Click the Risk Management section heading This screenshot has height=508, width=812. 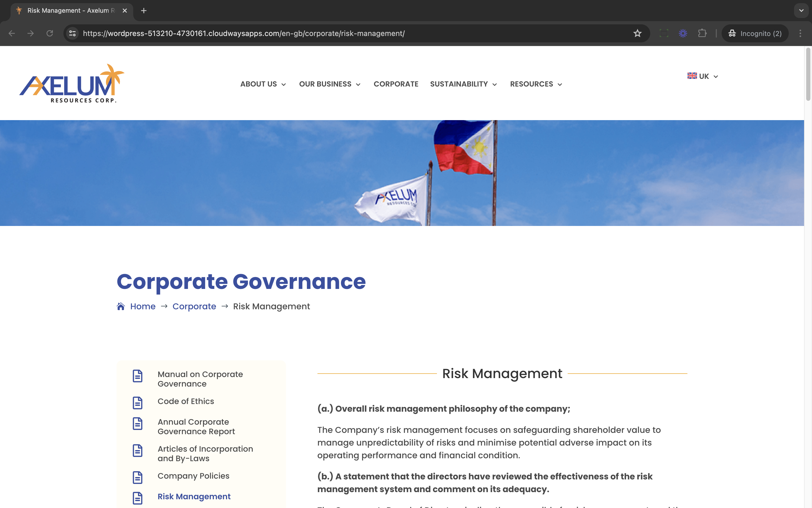click(x=502, y=374)
